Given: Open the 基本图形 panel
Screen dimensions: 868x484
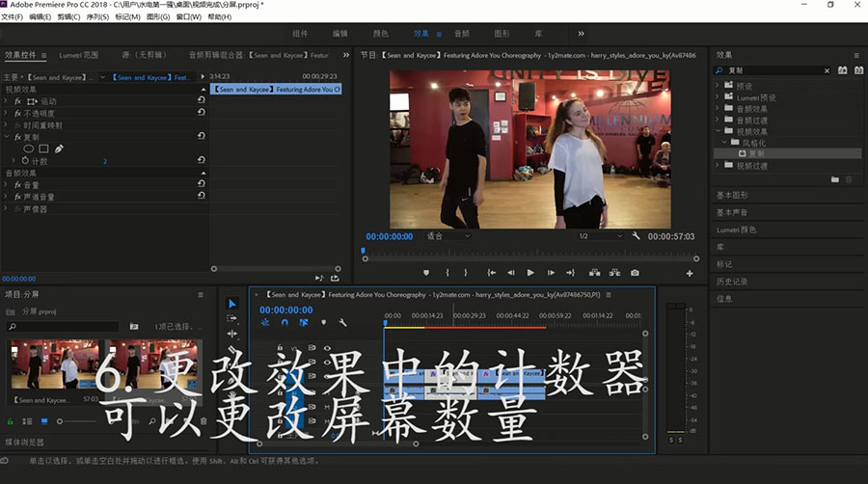Looking at the screenshot, I should pyautogui.click(x=733, y=195).
